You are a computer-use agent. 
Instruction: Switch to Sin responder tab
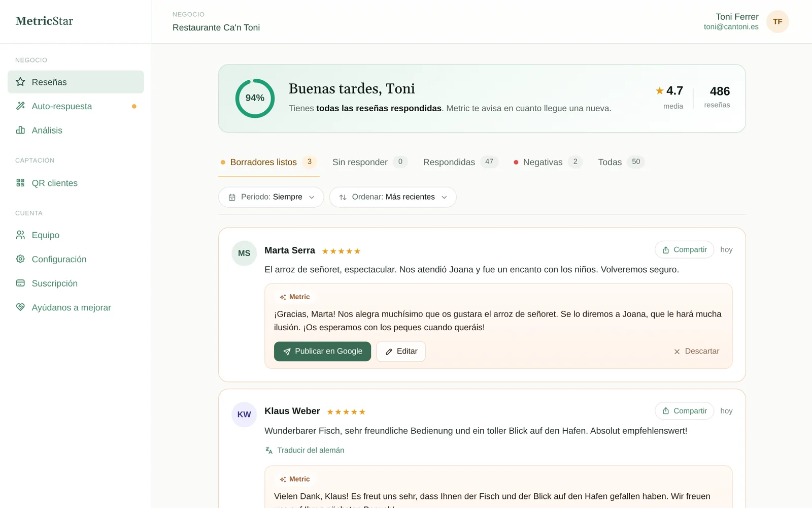370,162
